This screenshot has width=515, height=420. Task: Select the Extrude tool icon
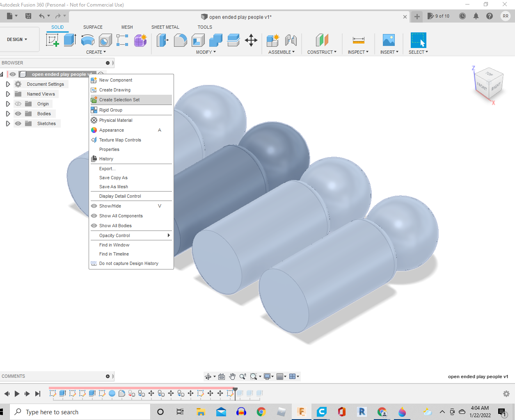[70, 40]
